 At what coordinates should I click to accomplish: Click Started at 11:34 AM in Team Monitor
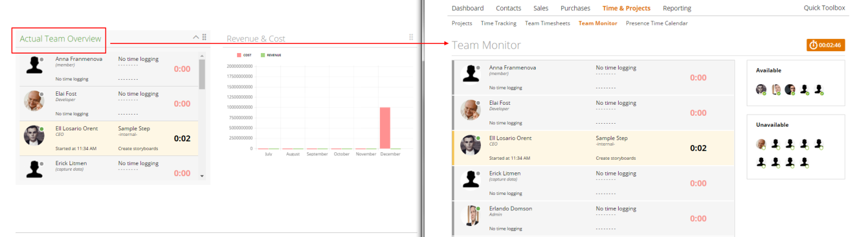coord(510,158)
